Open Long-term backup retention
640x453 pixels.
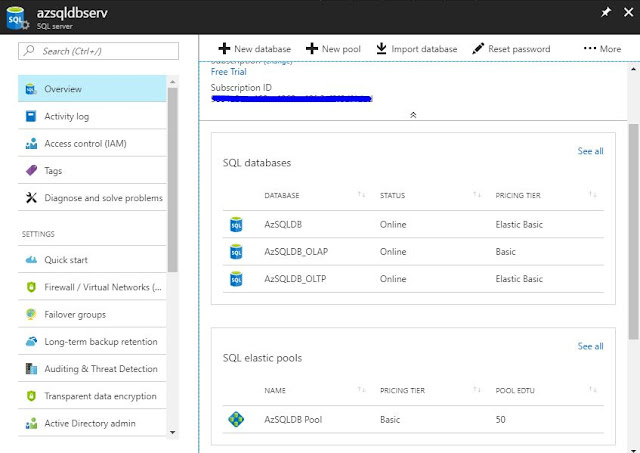(92, 342)
